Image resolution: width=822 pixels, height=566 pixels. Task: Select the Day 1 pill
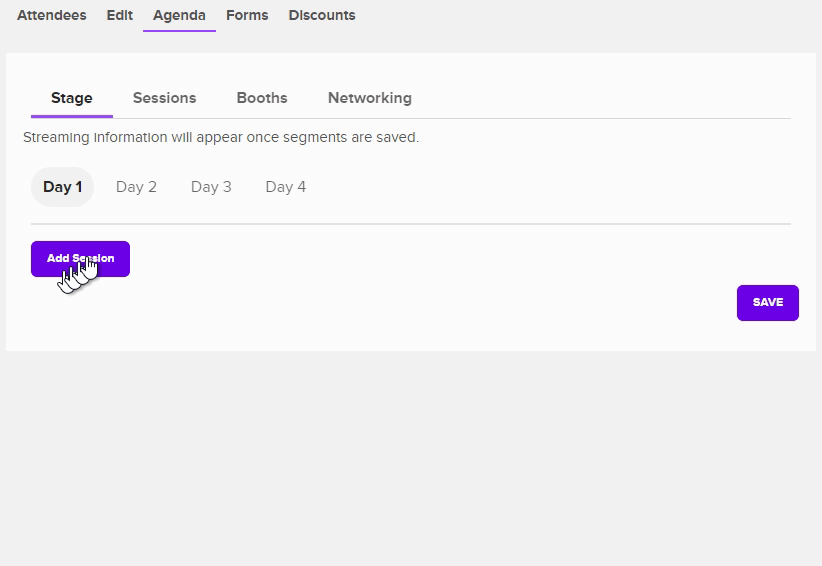click(62, 187)
